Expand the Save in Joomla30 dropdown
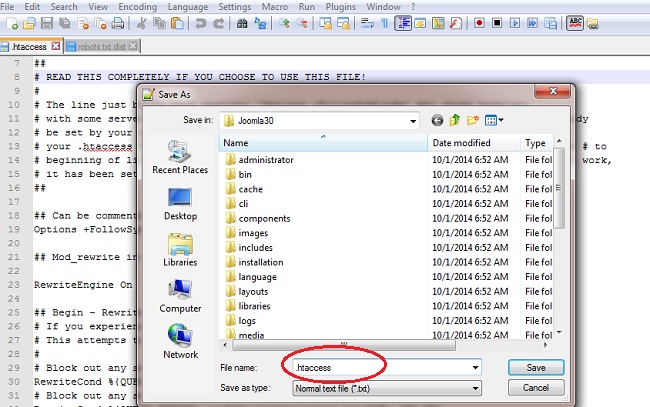The width and height of the screenshot is (650, 407). pos(413,121)
